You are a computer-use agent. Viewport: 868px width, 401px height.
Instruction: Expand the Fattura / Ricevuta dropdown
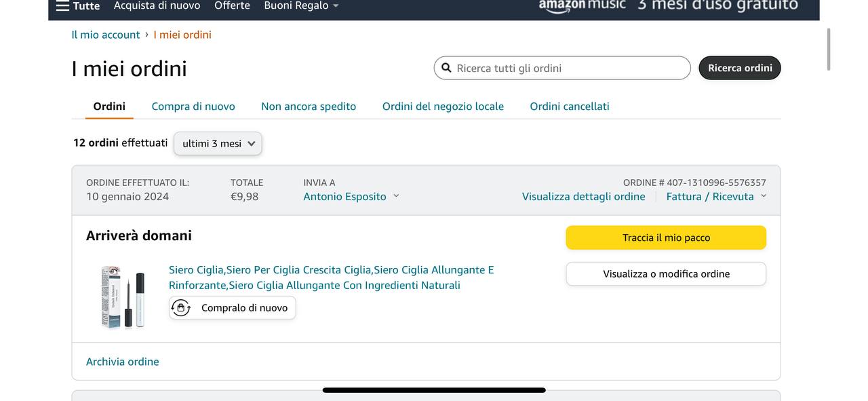click(764, 196)
